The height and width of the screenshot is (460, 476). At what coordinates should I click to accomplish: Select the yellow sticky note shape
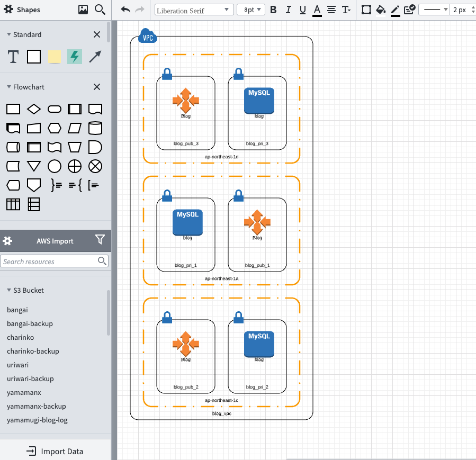(55, 57)
